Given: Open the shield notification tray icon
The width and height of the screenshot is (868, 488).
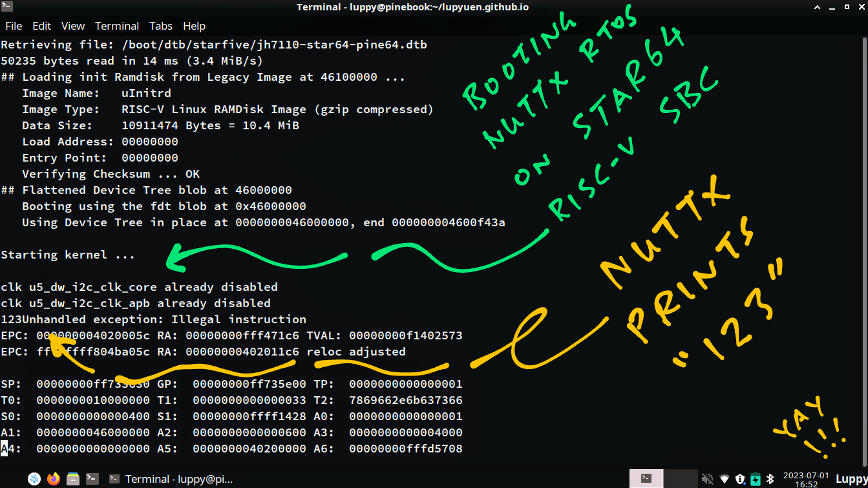Looking at the screenshot, I should [740, 479].
